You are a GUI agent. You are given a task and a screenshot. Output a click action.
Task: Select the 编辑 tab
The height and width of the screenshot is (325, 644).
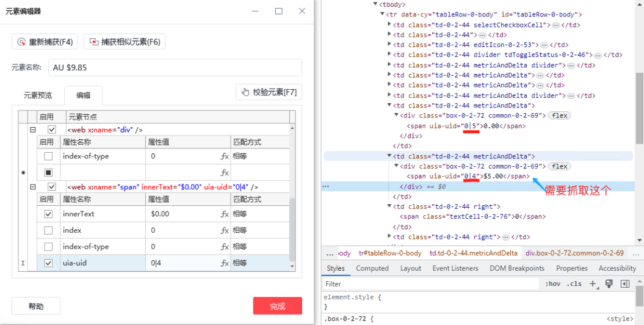pyautogui.click(x=84, y=95)
